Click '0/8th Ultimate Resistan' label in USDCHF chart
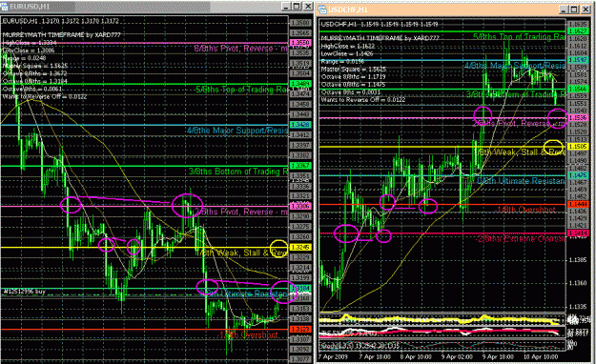This screenshot has height=364, width=596. (521, 181)
